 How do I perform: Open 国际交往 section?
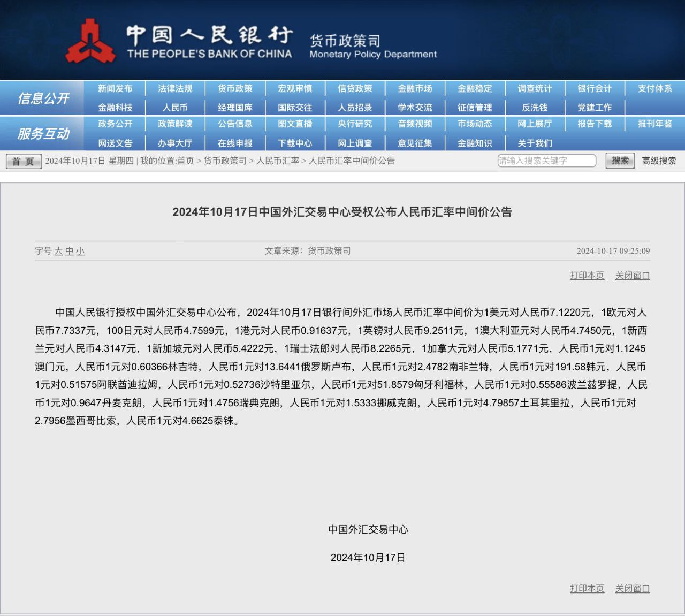coord(295,108)
